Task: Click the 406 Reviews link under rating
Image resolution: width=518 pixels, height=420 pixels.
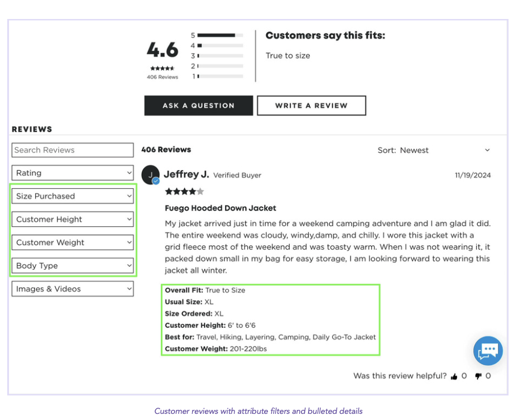Action: (162, 77)
